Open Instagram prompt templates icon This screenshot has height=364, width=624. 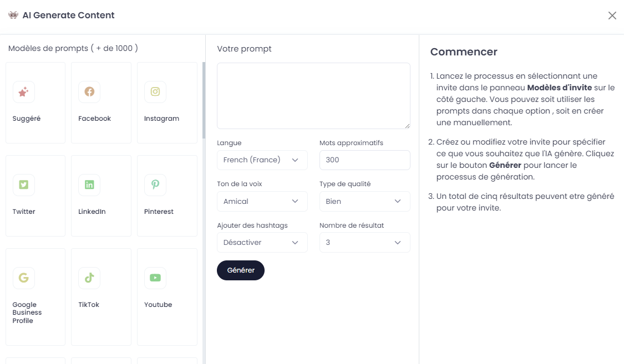(x=155, y=92)
